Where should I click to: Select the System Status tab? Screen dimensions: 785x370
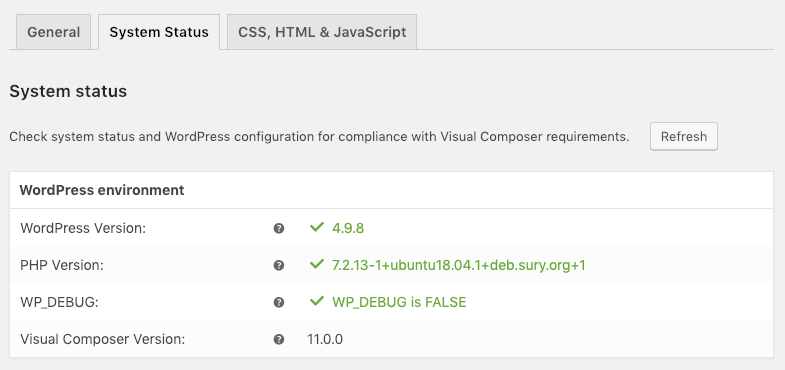coord(159,32)
